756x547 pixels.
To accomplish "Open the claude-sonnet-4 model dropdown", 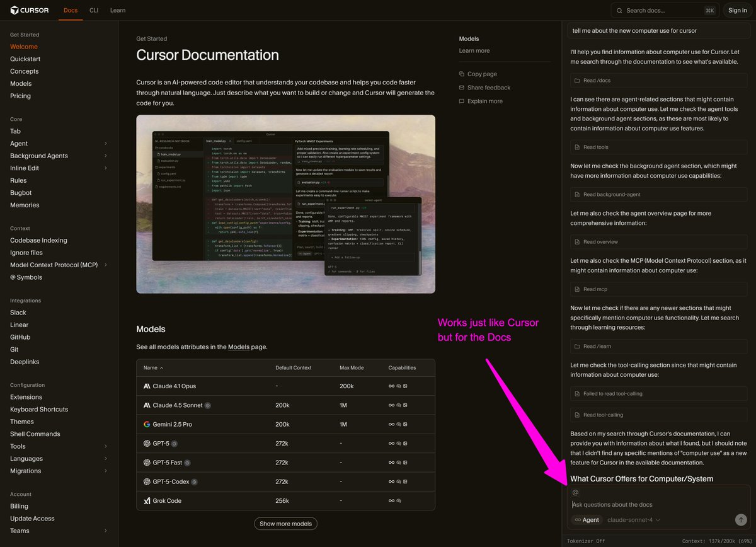I will [x=634, y=520].
